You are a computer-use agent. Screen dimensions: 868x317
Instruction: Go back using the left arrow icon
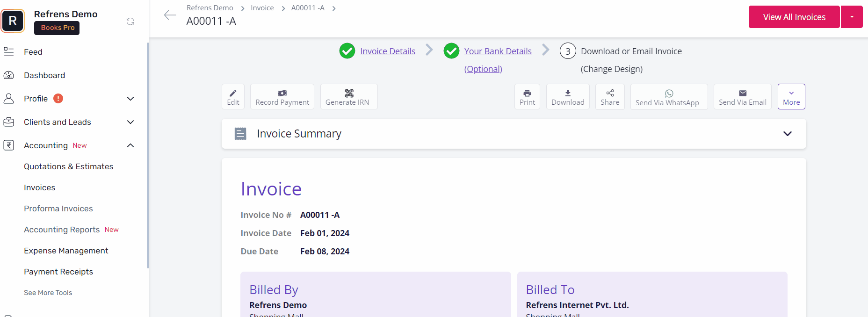click(x=170, y=15)
